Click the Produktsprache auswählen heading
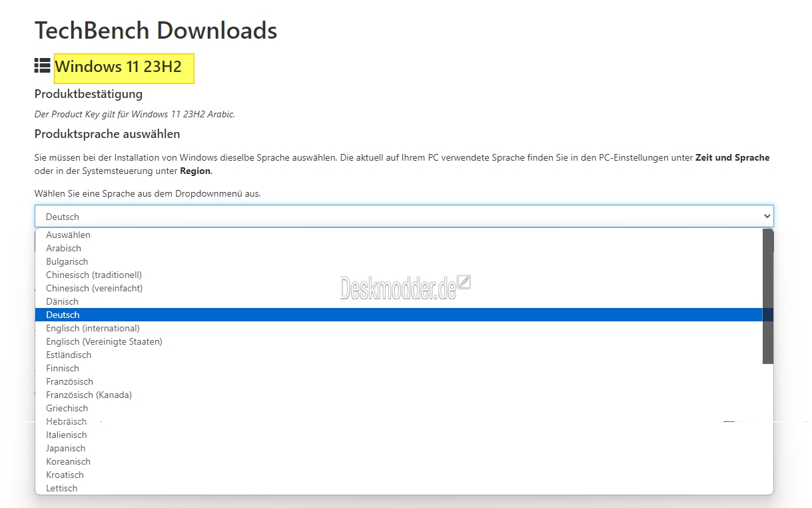Viewport: 812px width, 508px height. (107, 134)
